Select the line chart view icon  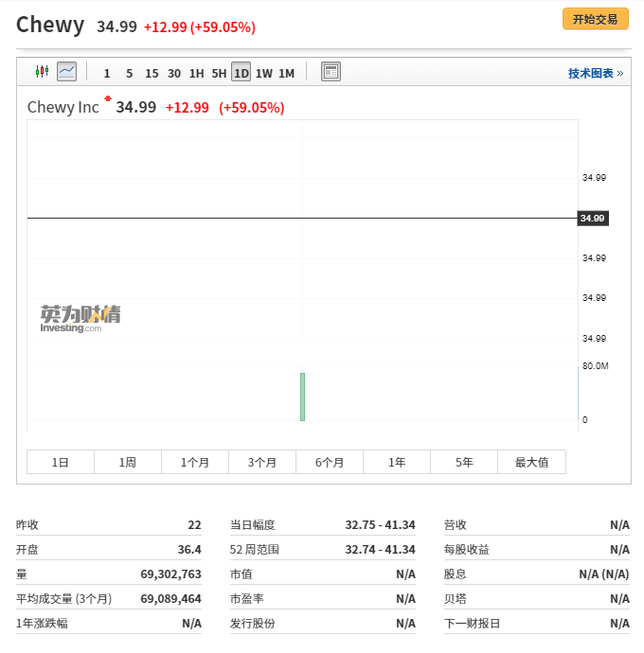click(66, 72)
